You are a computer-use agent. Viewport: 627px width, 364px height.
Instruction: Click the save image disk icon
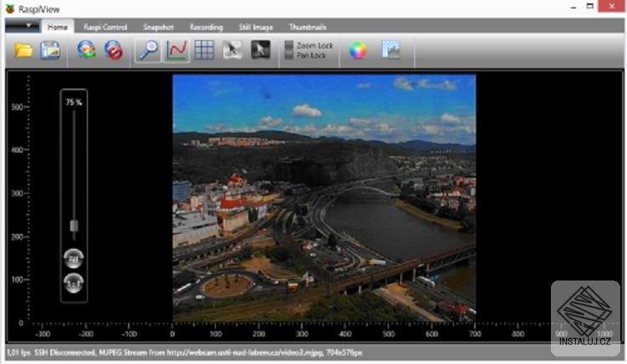[50, 50]
